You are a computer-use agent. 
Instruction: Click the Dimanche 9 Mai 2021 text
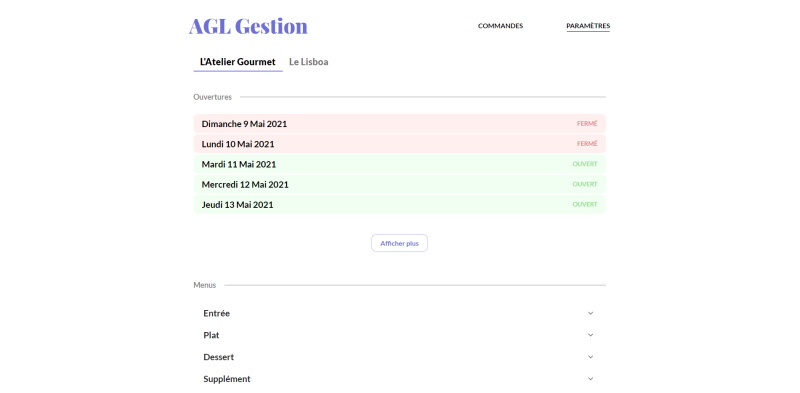[244, 124]
